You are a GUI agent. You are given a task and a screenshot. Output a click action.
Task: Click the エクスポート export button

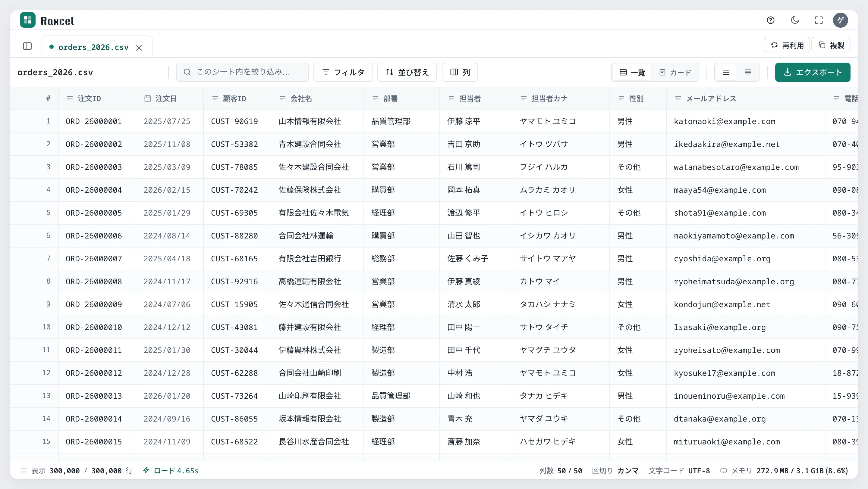click(x=813, y=72)
